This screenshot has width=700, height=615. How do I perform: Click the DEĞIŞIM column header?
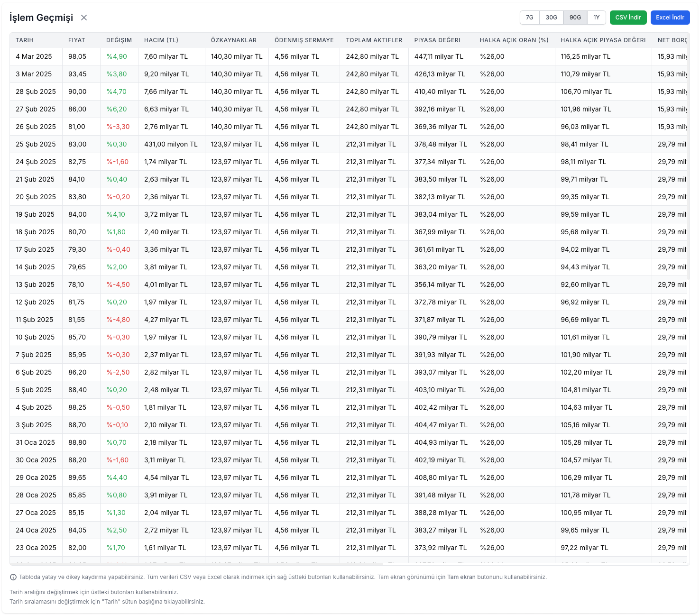click(x=119, y=40)
